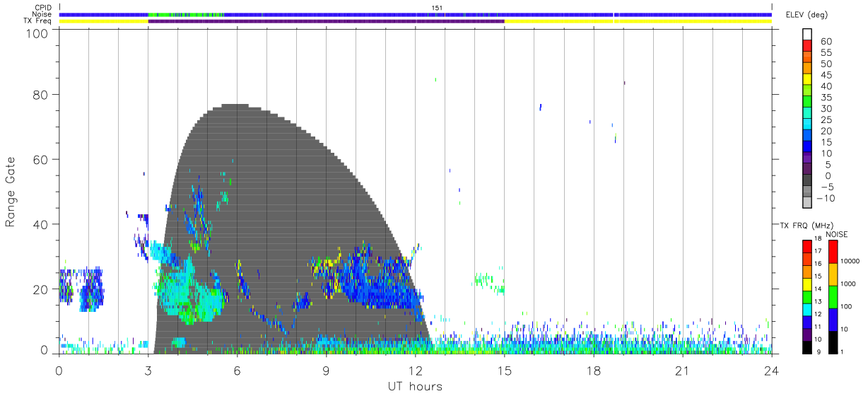Click the CPID value '151'
Viewport: 868px width, 401px height.
tap(437, 8)
